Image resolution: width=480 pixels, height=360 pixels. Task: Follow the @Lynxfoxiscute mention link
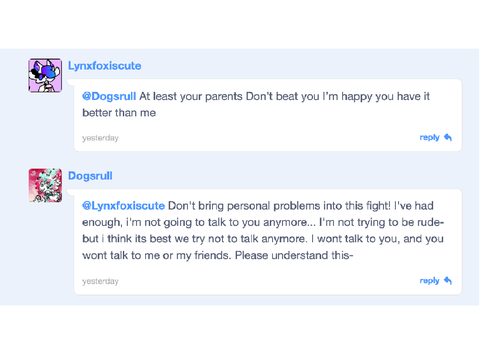pos(123,206)
